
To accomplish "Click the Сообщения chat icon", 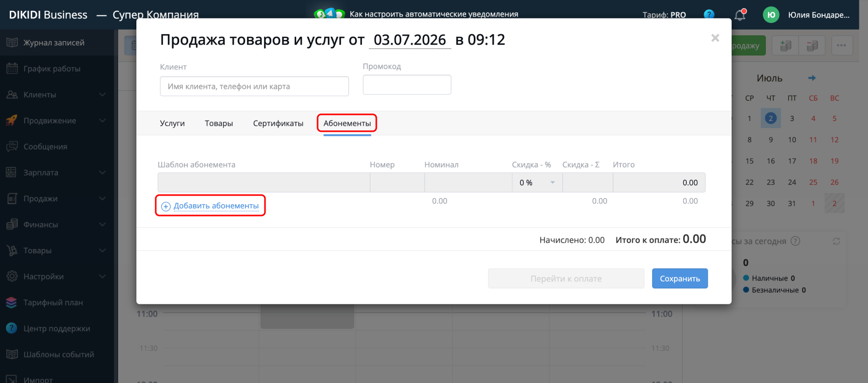I will tap(12, 147).
